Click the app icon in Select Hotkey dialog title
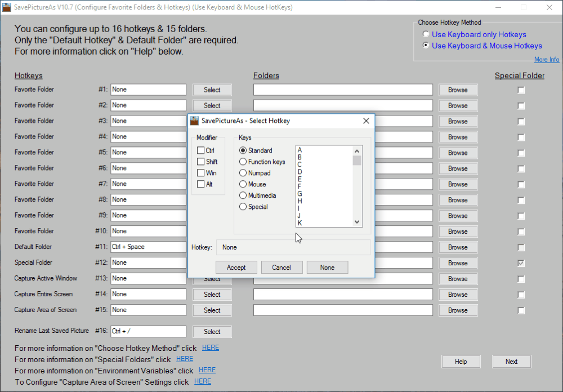 click(194, 121)
